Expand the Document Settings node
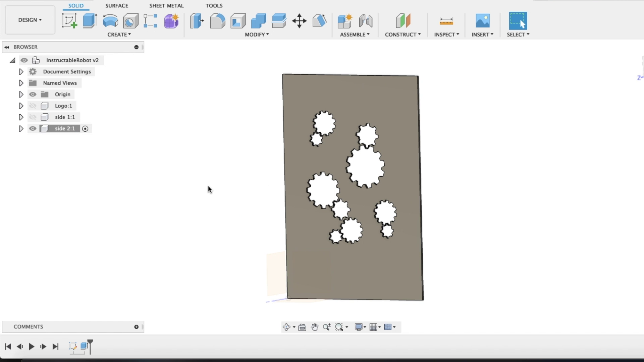This screenshot has height=362, width=644. click(x=21, y=71)
